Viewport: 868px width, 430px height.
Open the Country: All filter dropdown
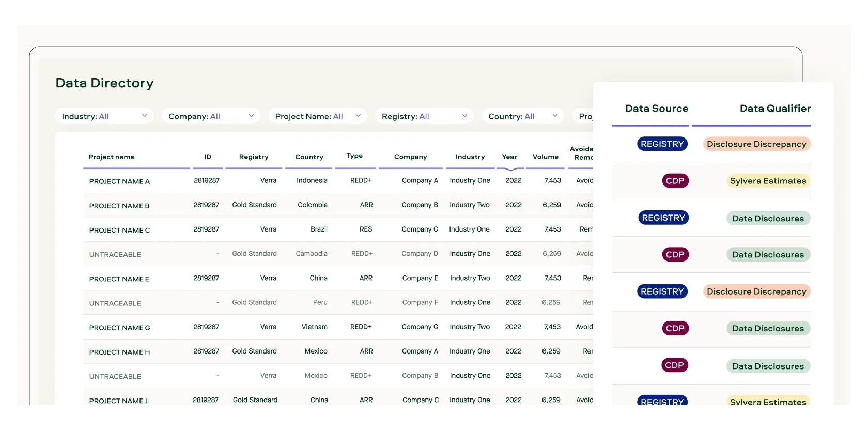[x=523, y=116]
